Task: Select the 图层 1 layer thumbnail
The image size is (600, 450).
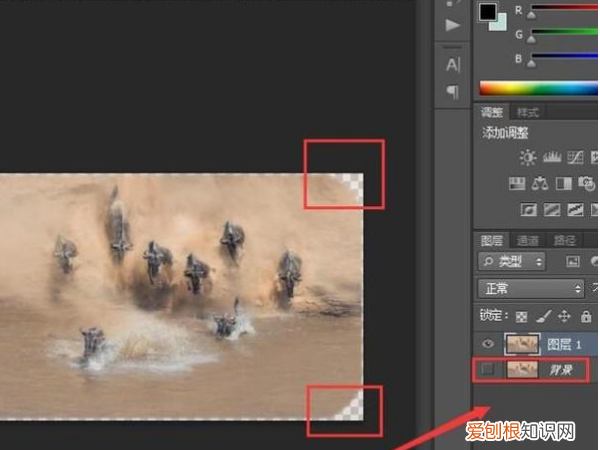Action: coord(520,344)
